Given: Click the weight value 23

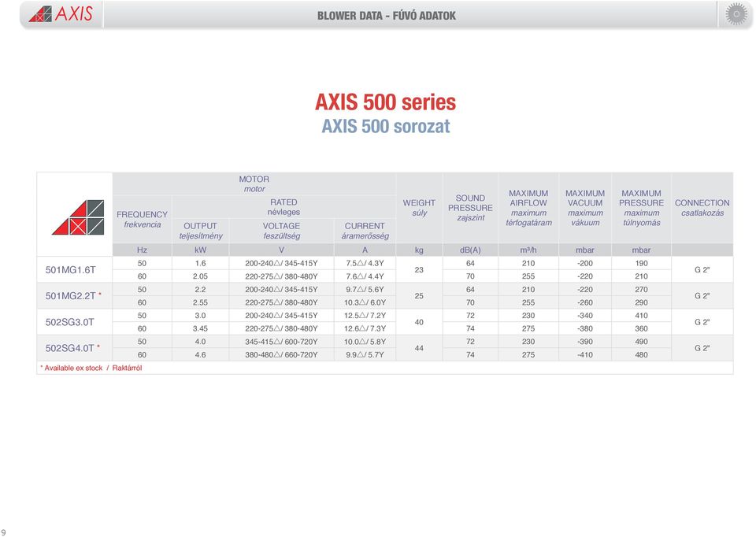Looking at the screenshot, I should tap(419, 270).
